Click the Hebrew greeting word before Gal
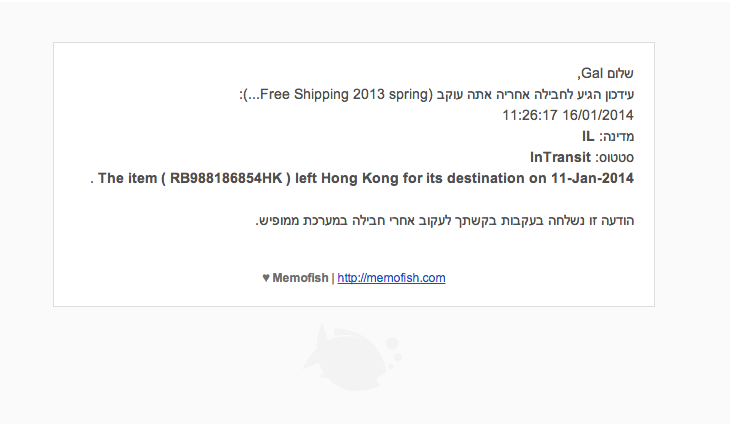This screenshot has height=424, width=730. coord(620,73)
